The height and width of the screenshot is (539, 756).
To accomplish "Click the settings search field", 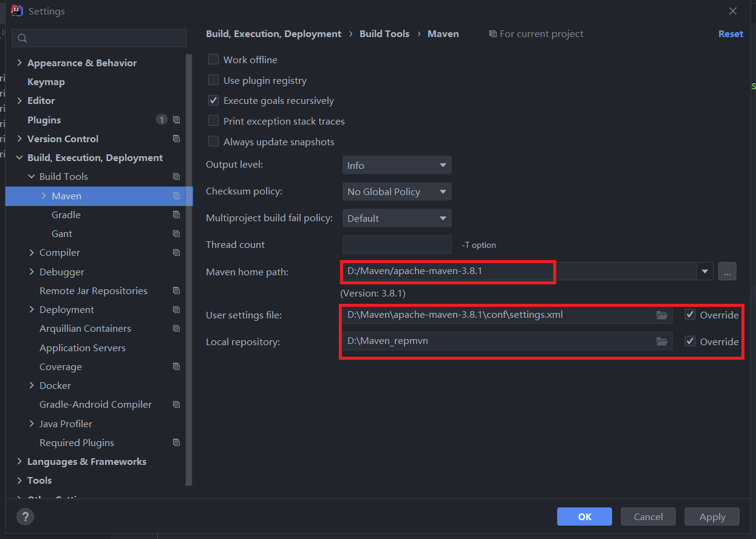I will 100,38.
